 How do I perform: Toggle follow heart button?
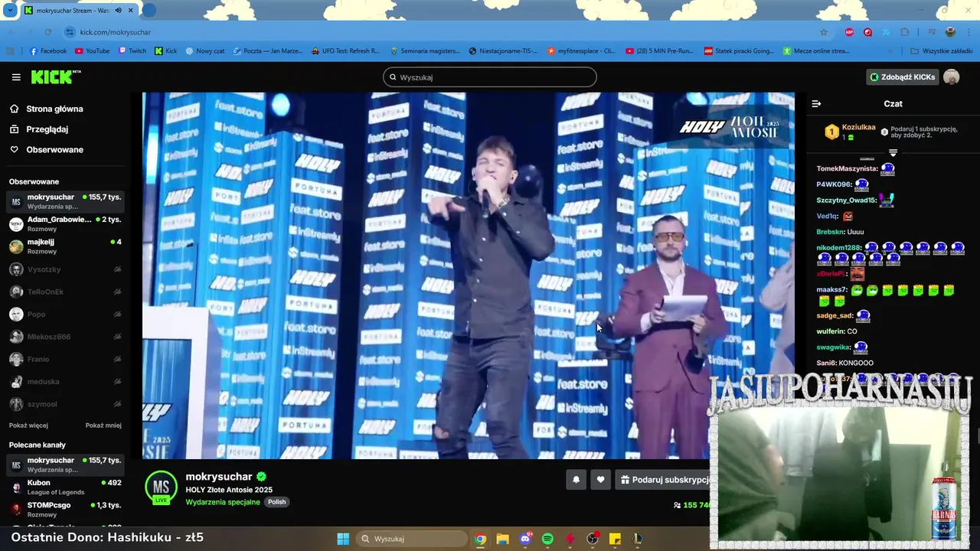[x=600, y=480]
